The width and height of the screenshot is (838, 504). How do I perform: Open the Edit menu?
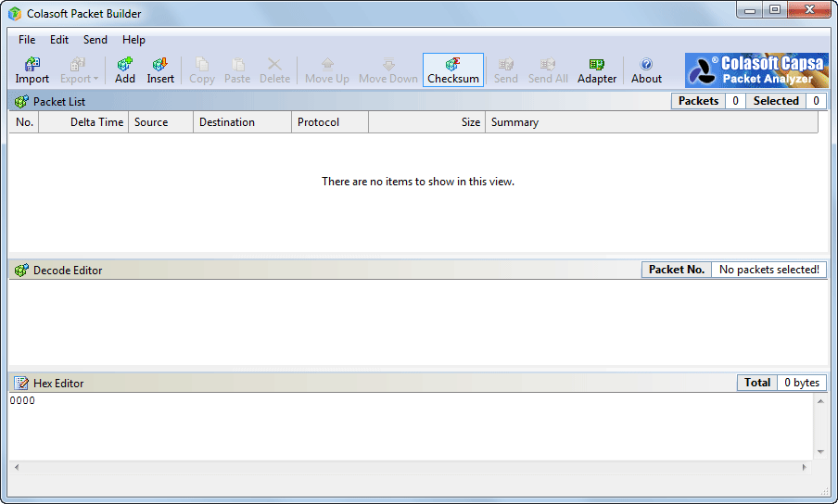(59, 40)
